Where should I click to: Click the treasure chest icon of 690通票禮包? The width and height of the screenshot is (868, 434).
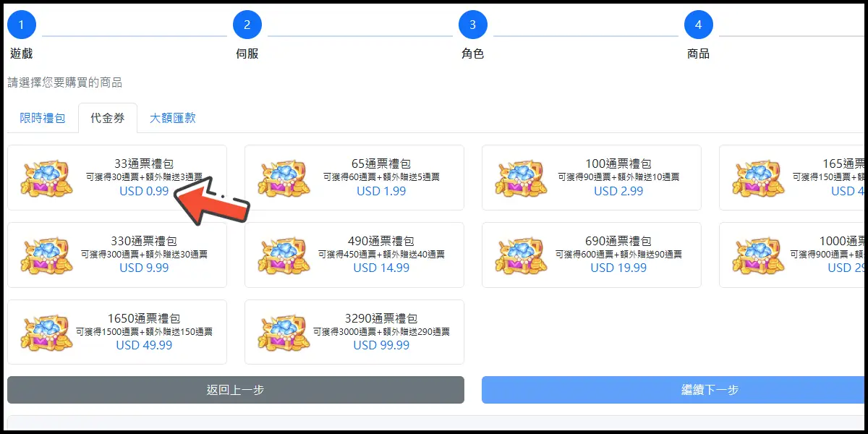tap(519, 255)
